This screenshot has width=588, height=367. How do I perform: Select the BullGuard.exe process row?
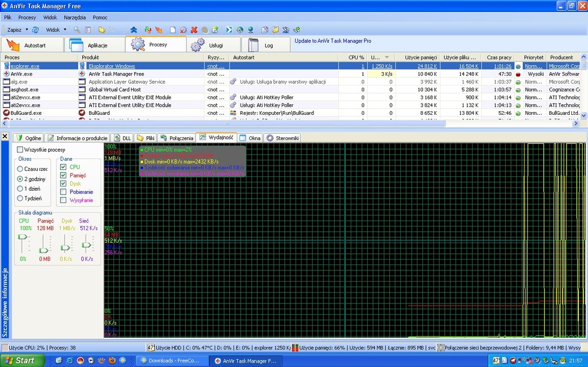290,113
